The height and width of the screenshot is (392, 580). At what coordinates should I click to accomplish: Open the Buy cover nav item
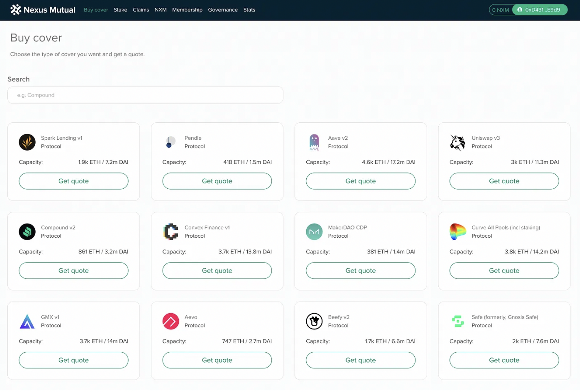pyautogui.click(x=96, y=10)
